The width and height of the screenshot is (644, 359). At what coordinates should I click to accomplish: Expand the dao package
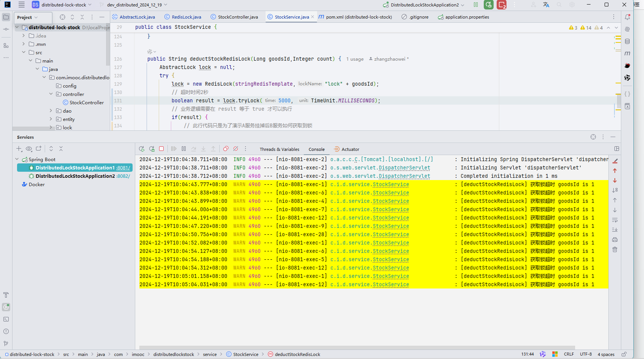(x=51, y=111)
